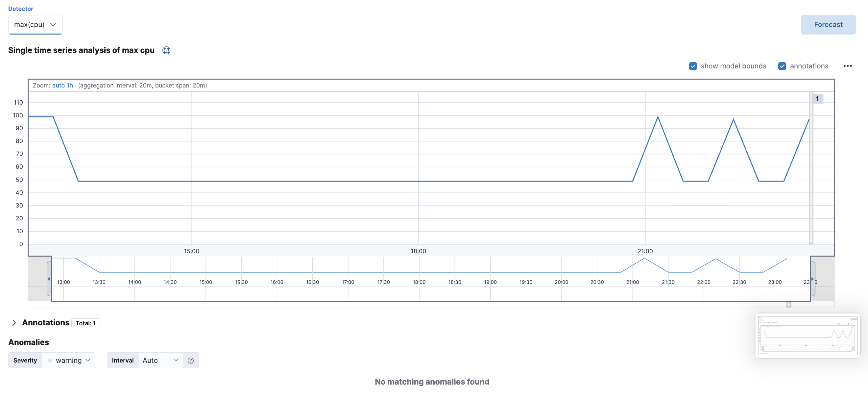Open the Severity warning dropdown

68,360
